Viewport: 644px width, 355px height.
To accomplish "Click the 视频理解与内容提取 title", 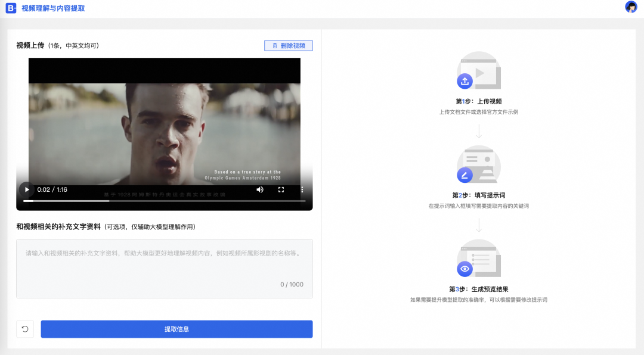I will click(53, 8).
